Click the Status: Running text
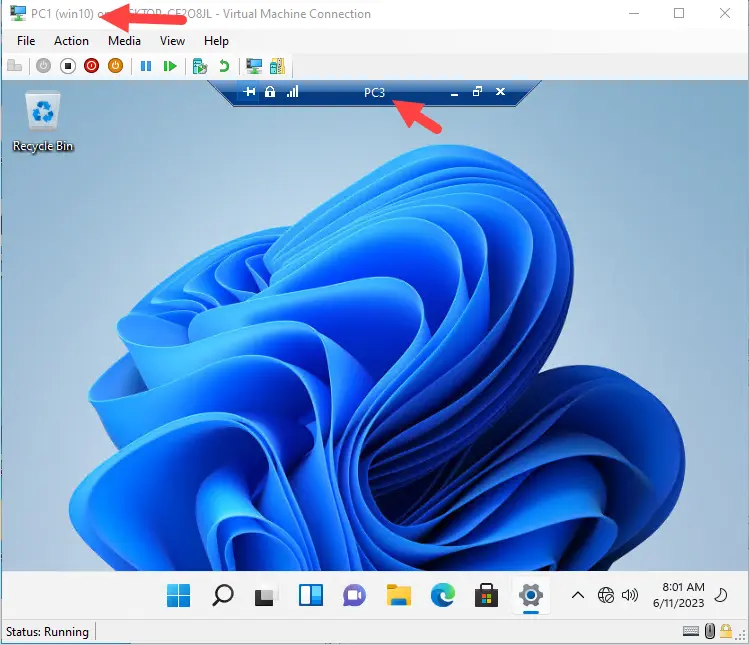 pyautogui.click(x=47, y=632)
